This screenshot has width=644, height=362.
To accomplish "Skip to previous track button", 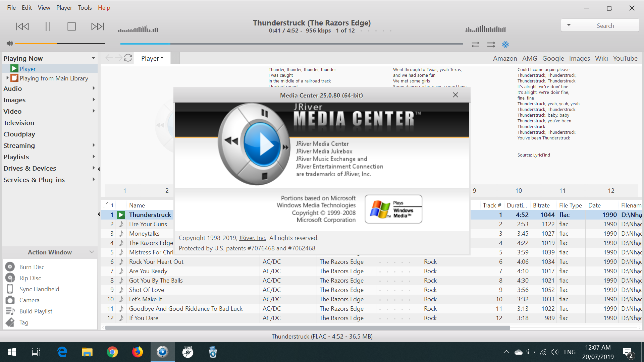I will [22, 26].
